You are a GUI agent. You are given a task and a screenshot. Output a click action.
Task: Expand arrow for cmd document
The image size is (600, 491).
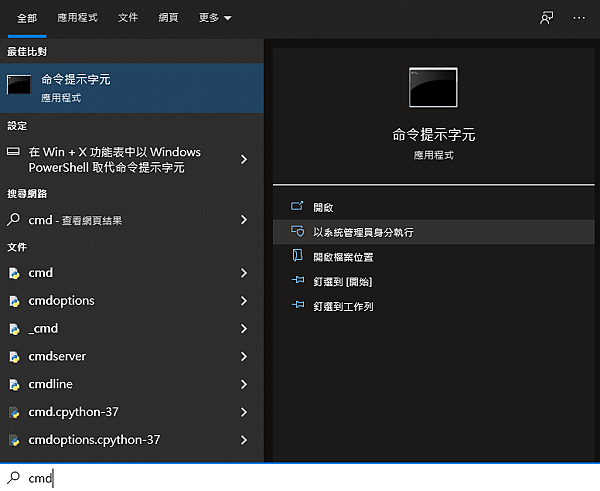coord(244,273)
